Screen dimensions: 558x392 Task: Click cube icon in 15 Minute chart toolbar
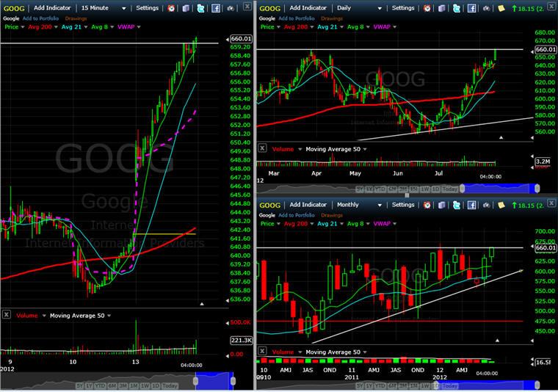tap(186, 8)
